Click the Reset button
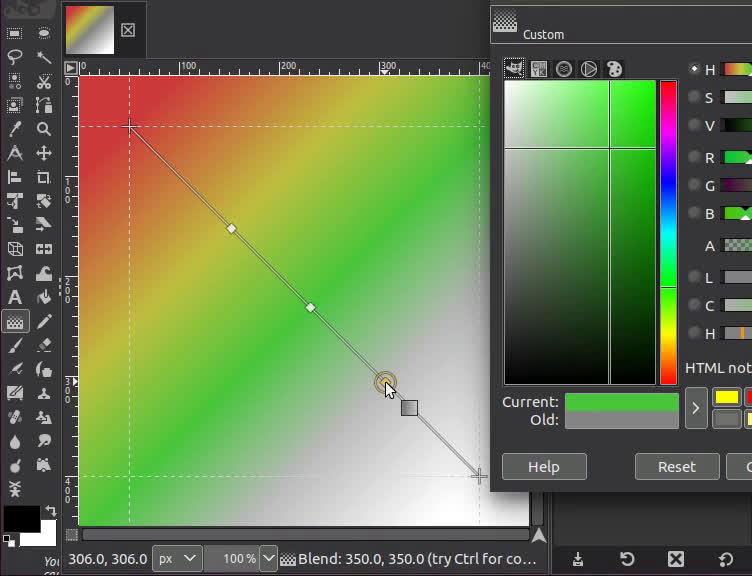752x576 pixels. 677,467
